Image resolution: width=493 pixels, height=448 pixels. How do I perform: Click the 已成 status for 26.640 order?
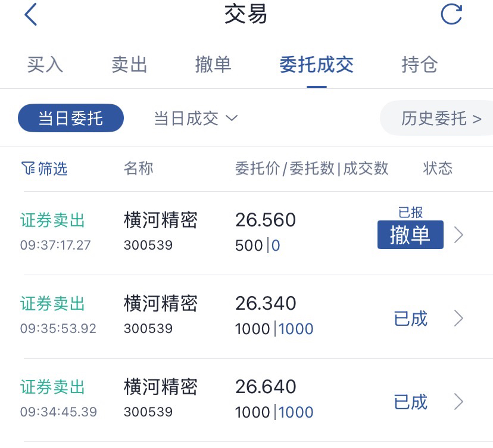411,402
